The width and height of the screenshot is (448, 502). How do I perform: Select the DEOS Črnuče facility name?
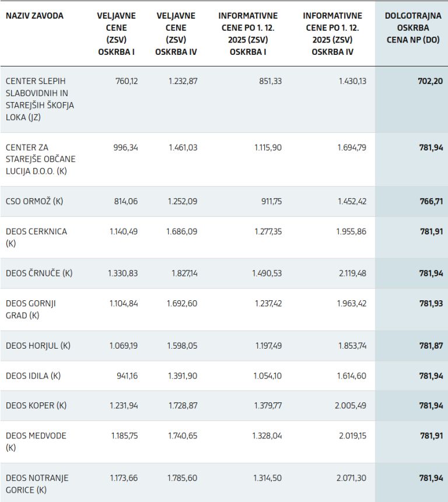(x=39, y=273)
